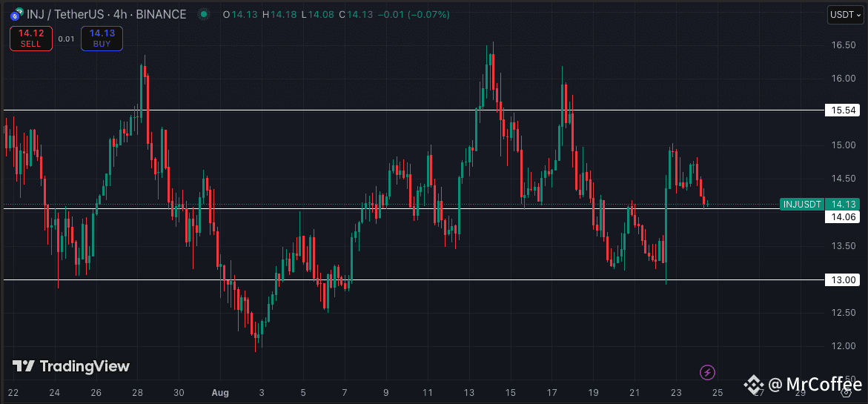
Task: Click the blue 14.13 BUY button
Action: pyautogui.click(x=102, y=39)
